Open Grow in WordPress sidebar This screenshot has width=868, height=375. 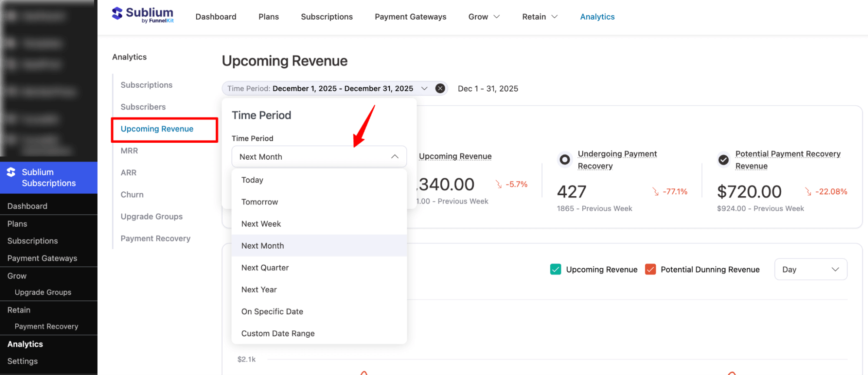[x=17, y=276]
